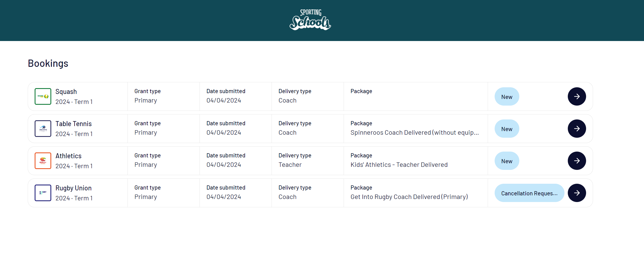
Task: Open the Table Tennis booking arrow button
Action: [x=577, y=129]
